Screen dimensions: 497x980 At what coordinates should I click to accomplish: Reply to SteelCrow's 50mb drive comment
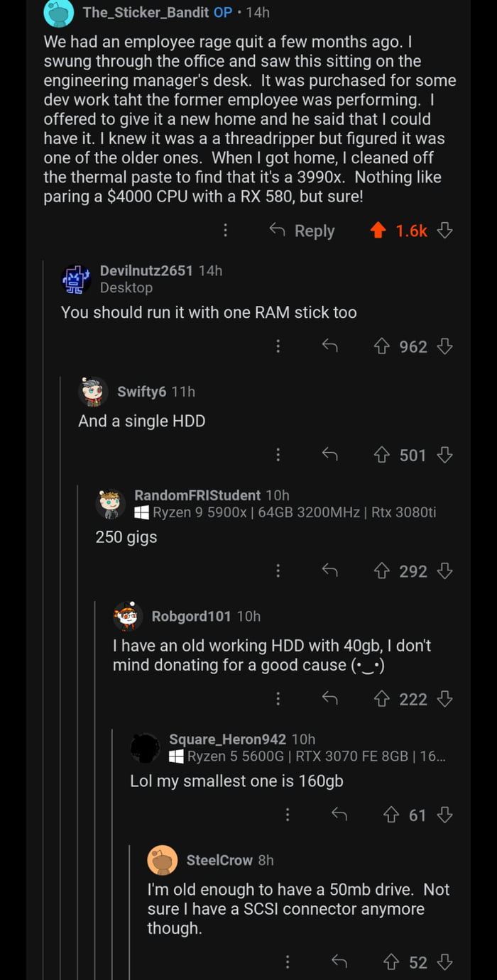(x=339, y=962)
